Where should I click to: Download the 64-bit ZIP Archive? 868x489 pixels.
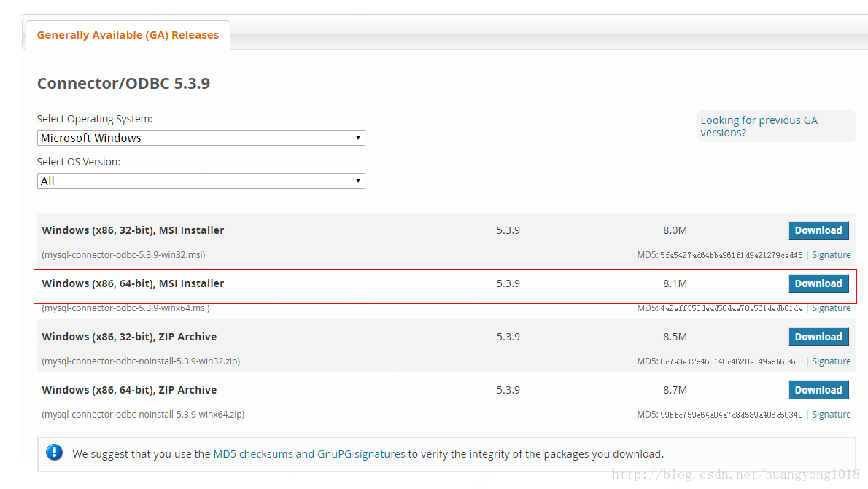[x=818, y=389]
